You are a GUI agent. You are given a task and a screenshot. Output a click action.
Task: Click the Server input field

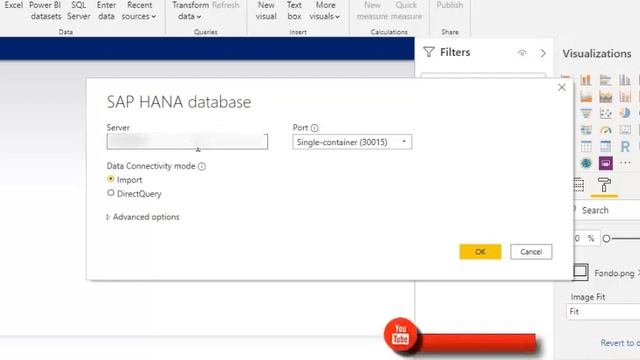click(187, 142)
